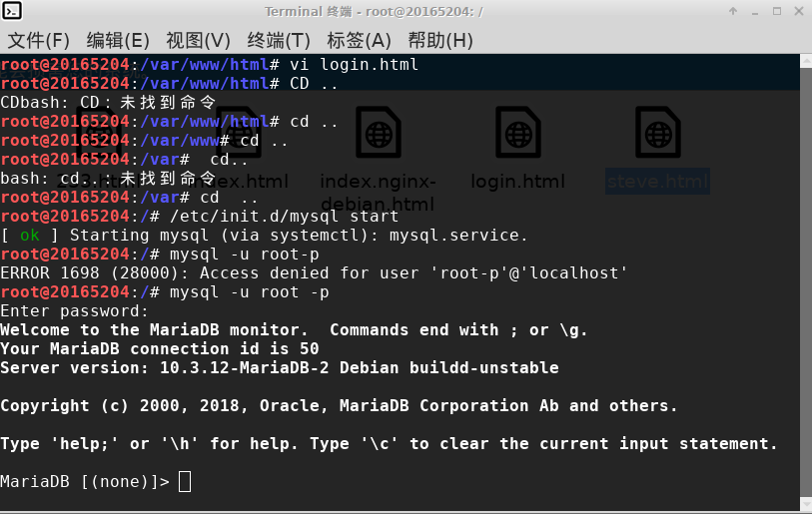
Task: Select login.html file icon behind terminal
Action: tap(518, 132)
